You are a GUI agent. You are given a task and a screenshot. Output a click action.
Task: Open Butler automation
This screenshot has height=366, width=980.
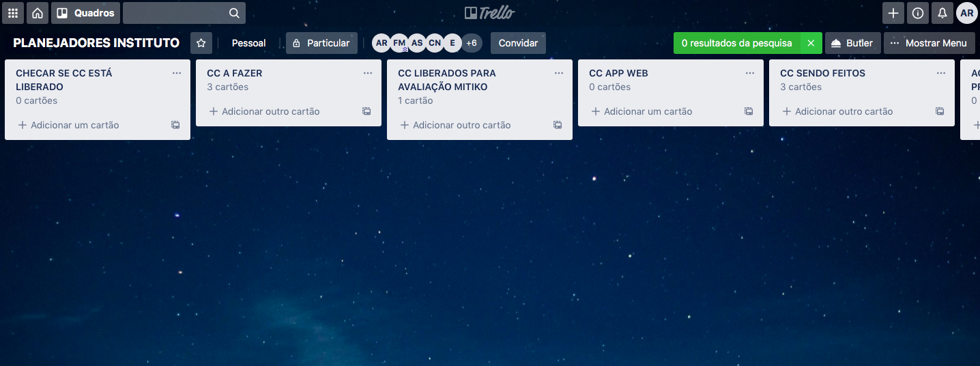[x=852, y=43]
